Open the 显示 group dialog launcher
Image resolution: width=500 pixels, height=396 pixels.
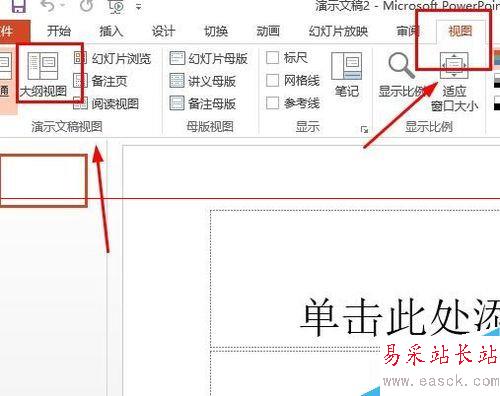364,129
